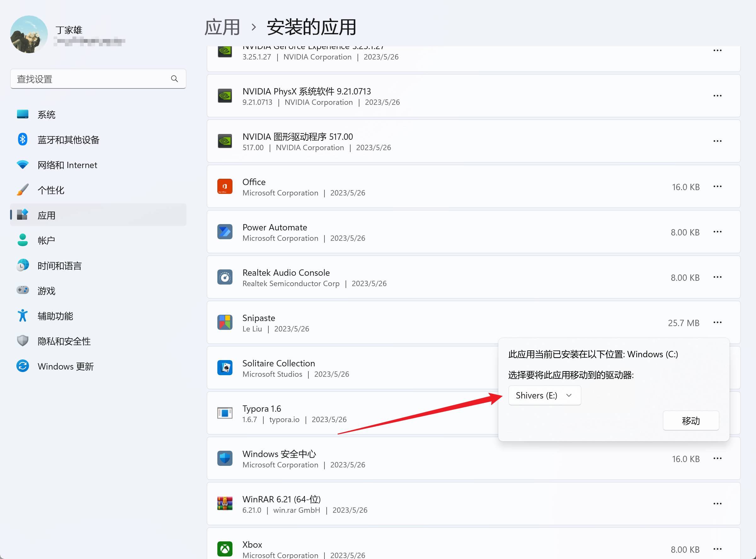Go back to 应用 breadcrumb

point(222,27)
